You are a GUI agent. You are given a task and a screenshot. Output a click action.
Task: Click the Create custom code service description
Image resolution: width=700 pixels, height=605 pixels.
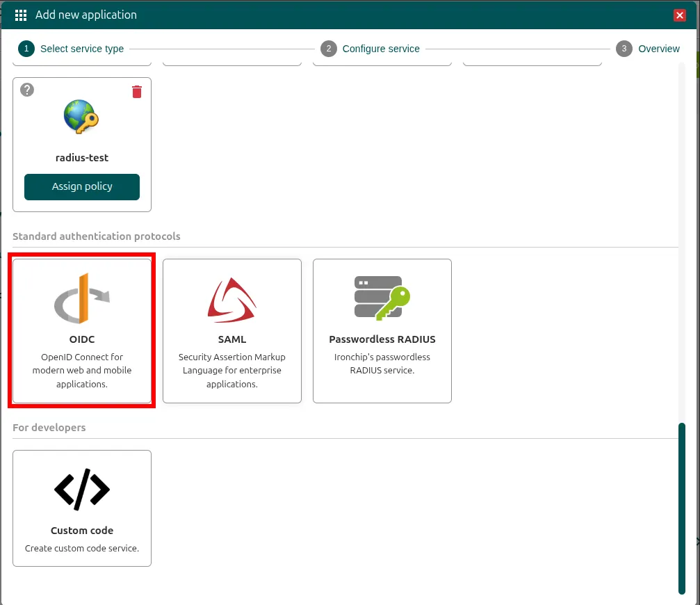pos(82,548)
